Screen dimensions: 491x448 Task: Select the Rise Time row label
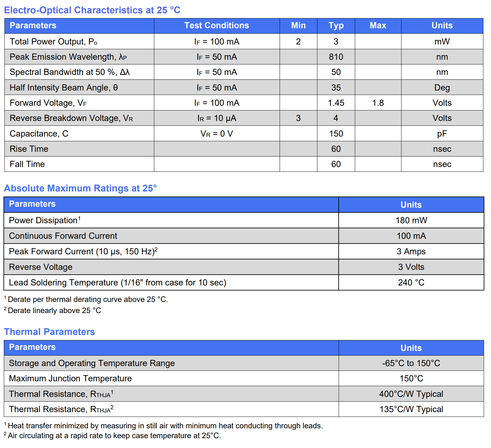(x=29, y=149)
